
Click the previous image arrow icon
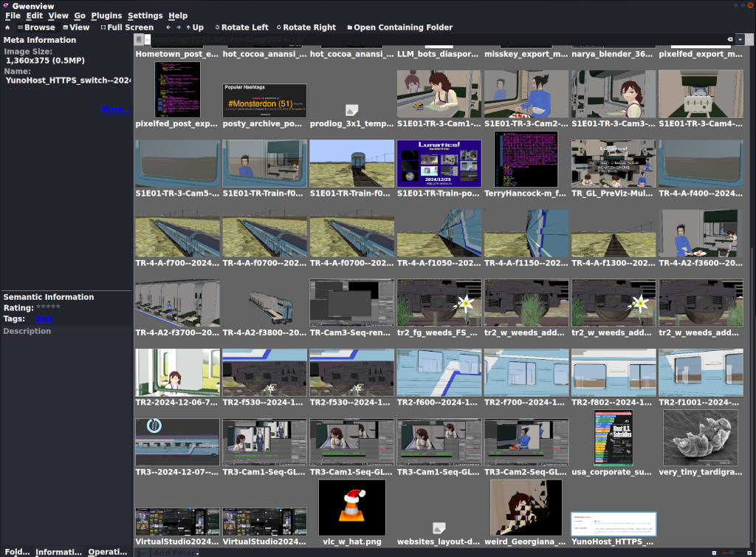tap(168, 27)
